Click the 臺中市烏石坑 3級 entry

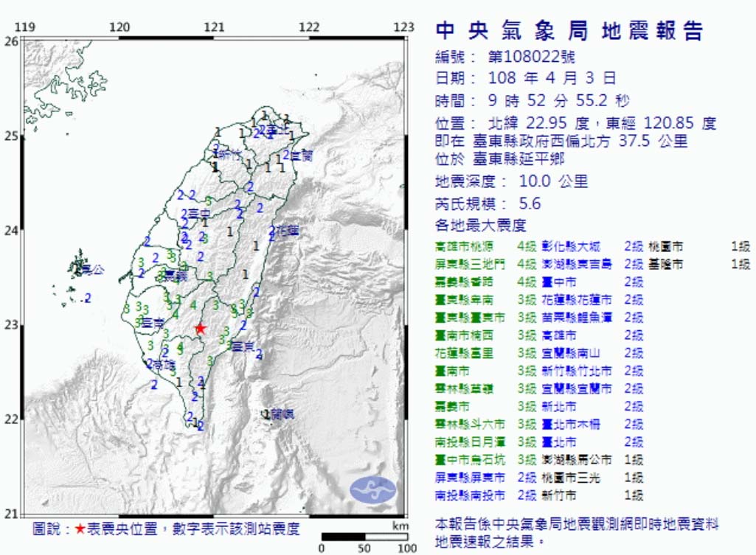click(x=485, y=460)
